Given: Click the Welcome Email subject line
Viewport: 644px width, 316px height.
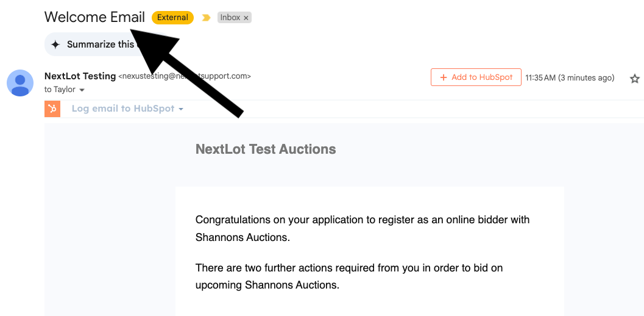Looking at the screenshot, I should tap(94, 17).
